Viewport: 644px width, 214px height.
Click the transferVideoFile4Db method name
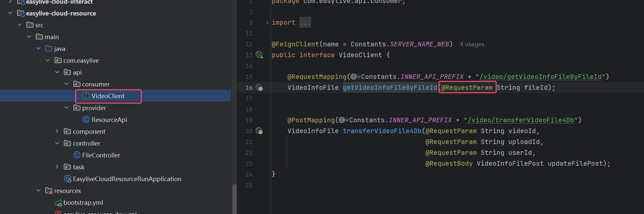pyautogui.click(x=382, y=131)
